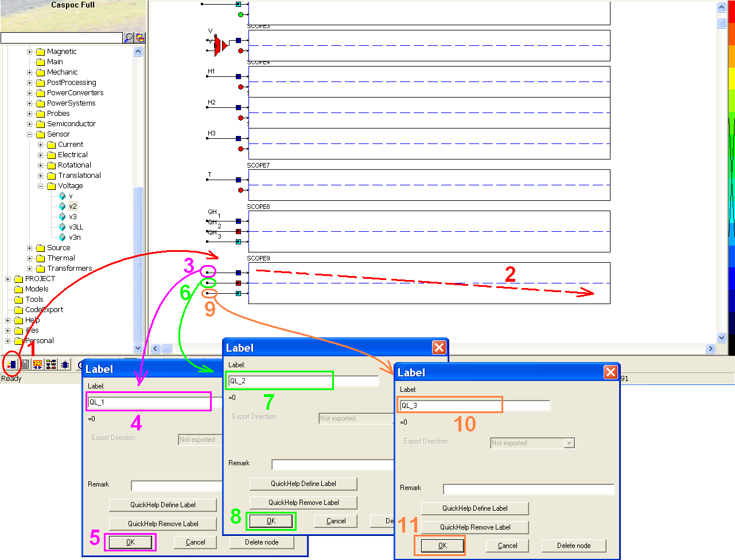Close the QL_3 Label dialog
The height and width of the screenshot is (560, 735).
click(x=610, y=372)
